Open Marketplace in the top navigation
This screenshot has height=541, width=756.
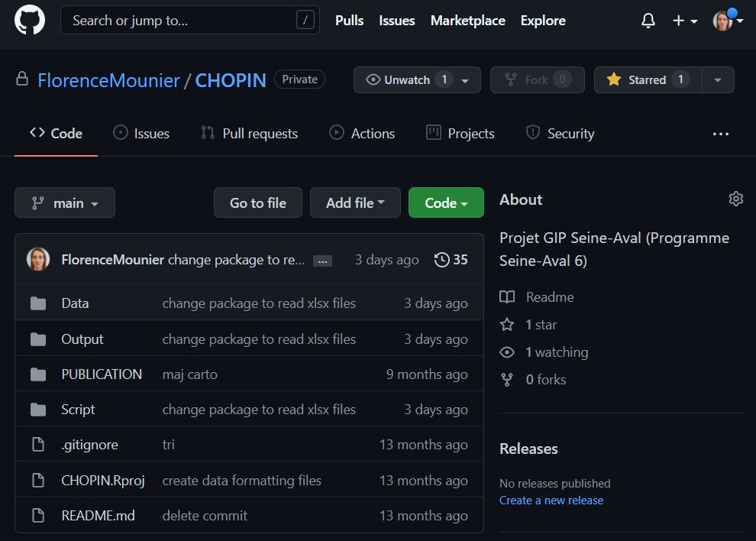pos(467,21)
